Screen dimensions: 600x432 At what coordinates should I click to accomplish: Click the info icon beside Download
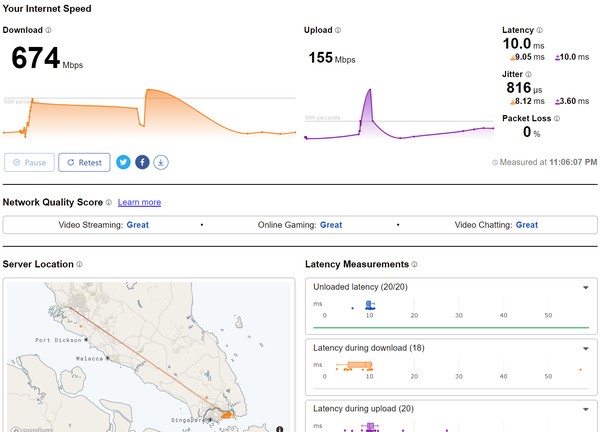pos(48,31)
